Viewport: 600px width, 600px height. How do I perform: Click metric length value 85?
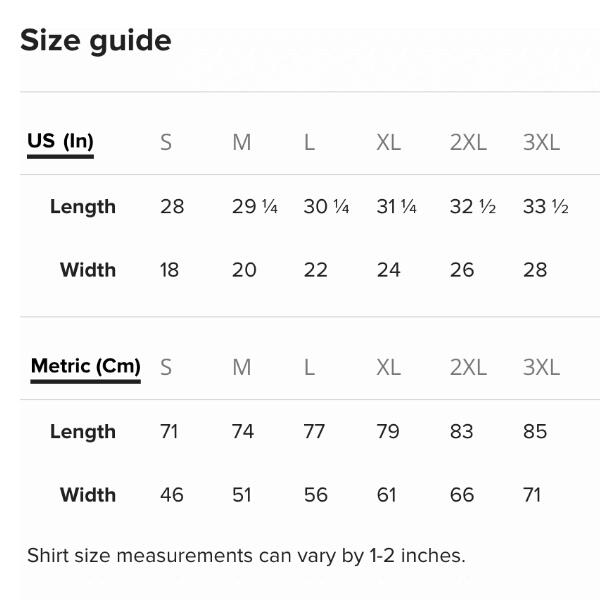[x=535, y=432]
